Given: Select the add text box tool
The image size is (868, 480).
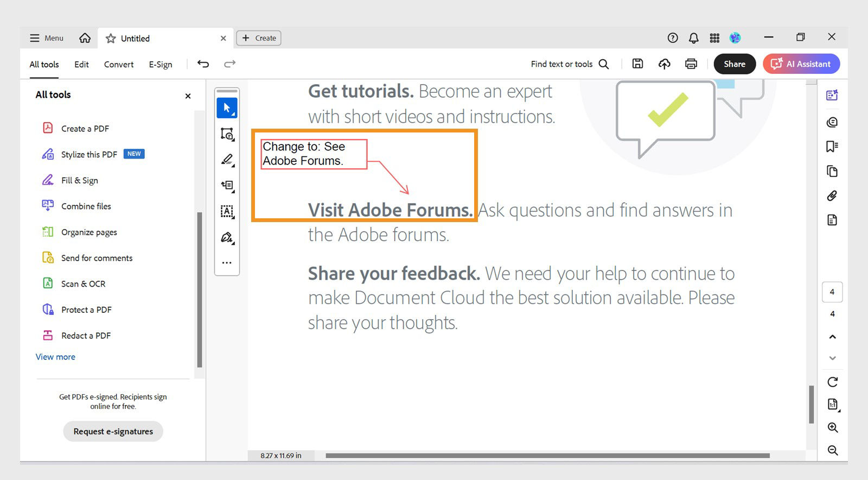Looking at the screenshot, I should click(x=227, y=186).
